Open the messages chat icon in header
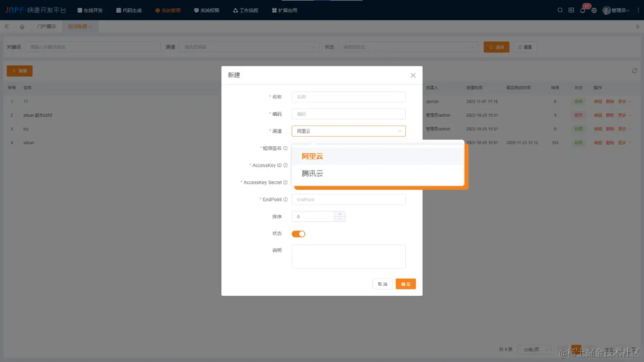 (571, 10)
